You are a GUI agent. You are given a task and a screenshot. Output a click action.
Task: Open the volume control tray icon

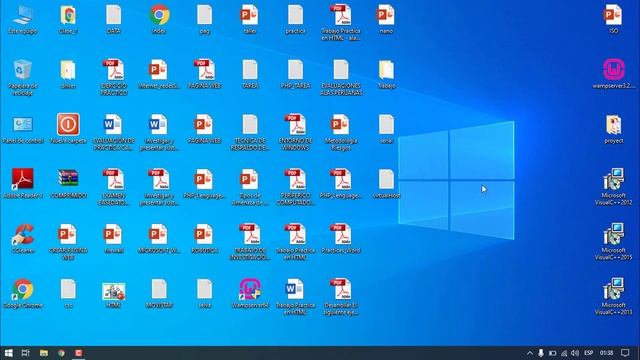click(x=575, y=353)
